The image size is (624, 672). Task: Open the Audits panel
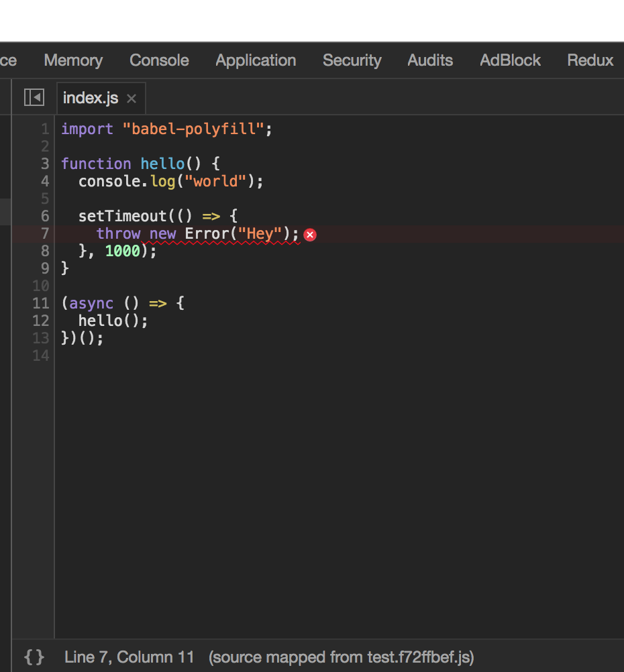[429, 60]
